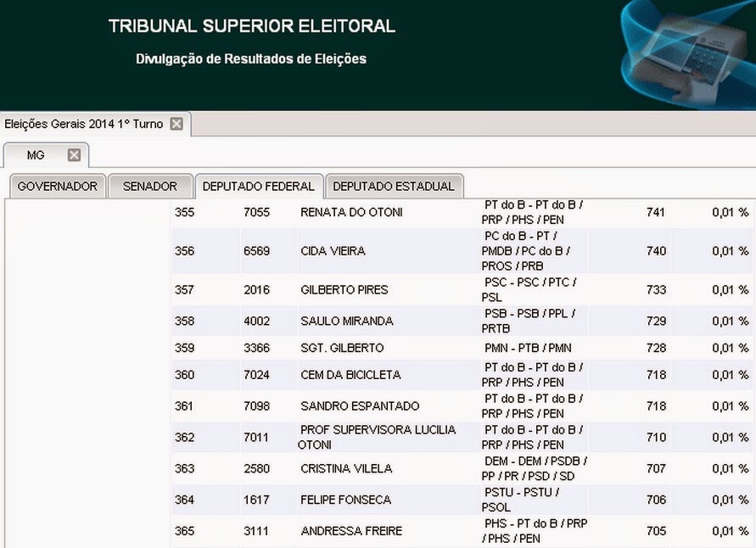Click candidate number 1617
Viewport: 756px width, 548px height.
coord(256,500)
